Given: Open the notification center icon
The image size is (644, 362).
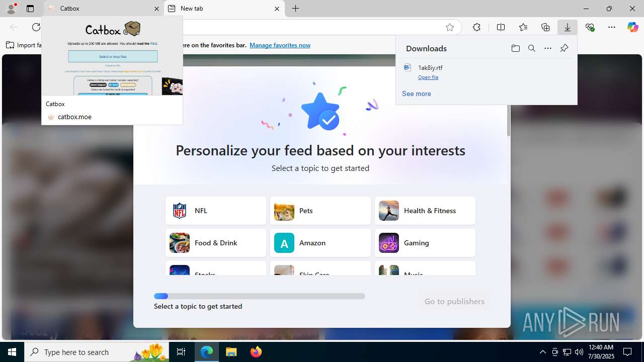Looking at the screenshot, I should [x=628, y=352].
